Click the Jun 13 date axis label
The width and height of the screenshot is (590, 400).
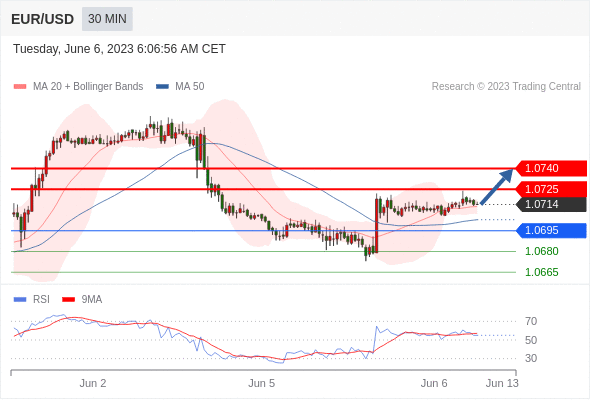[x=502, y=383]
